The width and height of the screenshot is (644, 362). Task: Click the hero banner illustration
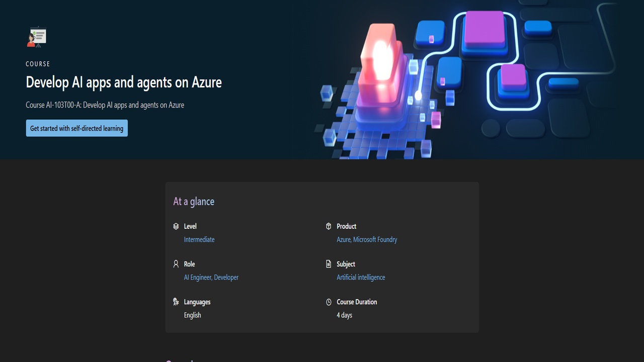point(468,79)
